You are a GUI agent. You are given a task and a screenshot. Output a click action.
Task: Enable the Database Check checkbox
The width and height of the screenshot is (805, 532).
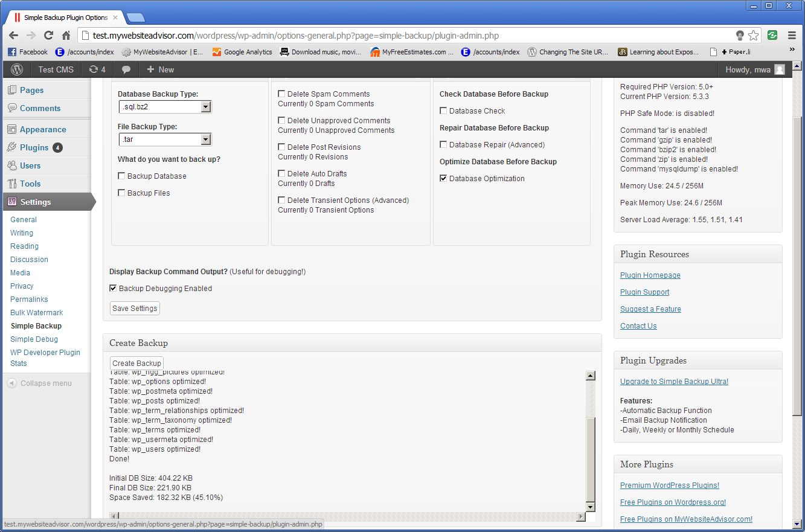coord(443,111)
